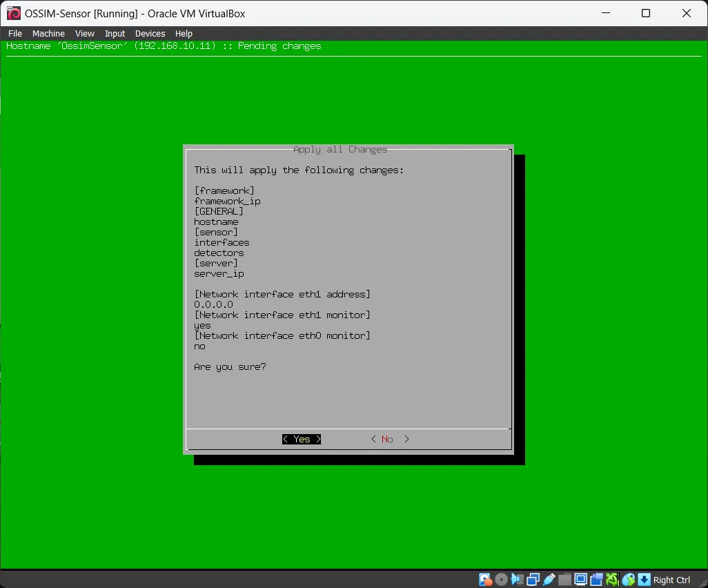Toggle the mouse integration status icon
The width and height of the screenshot is (708, 588).
pos(629,580)
